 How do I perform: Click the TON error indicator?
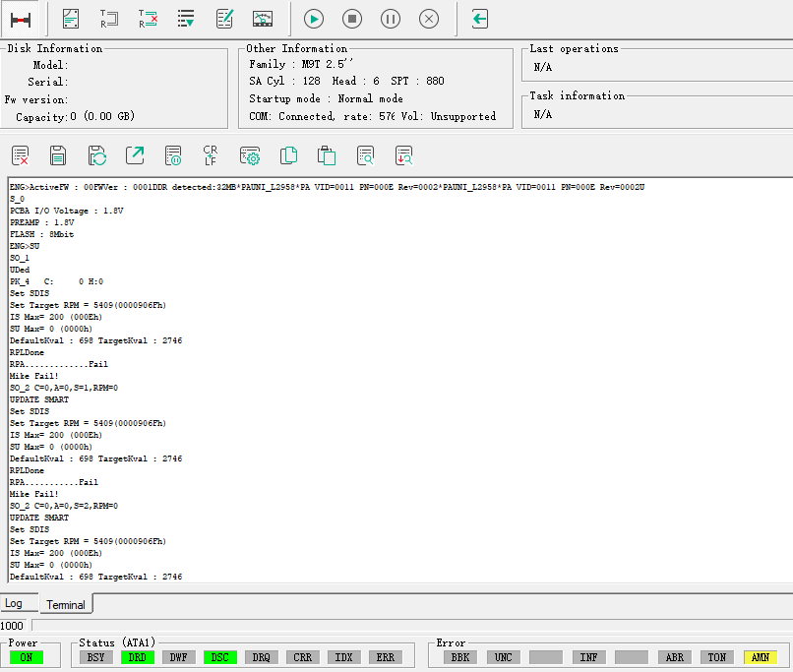(x=717, y=657)
